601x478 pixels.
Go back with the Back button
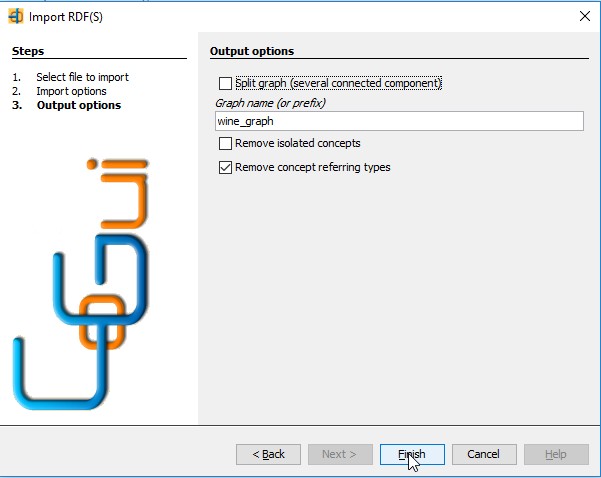[x=268, y=454]
